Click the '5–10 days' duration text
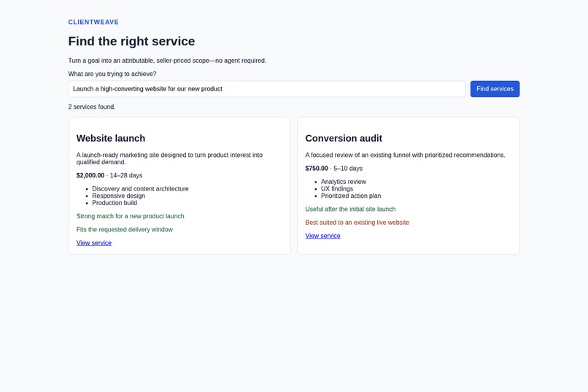The width and height of the screenshot is (588, 392). tap(348, 169)
